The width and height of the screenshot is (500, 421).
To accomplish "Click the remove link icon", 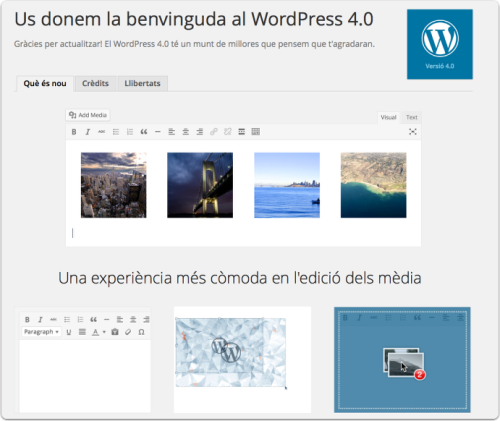I will (x=228, y=132).
